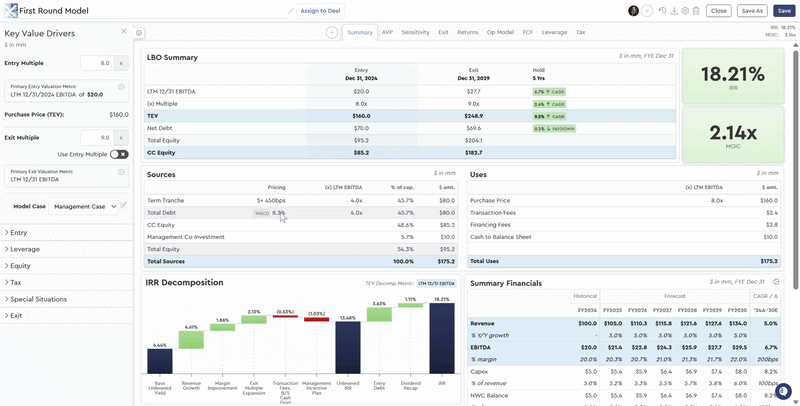Click the download icon in header
This screenshot has width=800, height=406.
[674, 11]
